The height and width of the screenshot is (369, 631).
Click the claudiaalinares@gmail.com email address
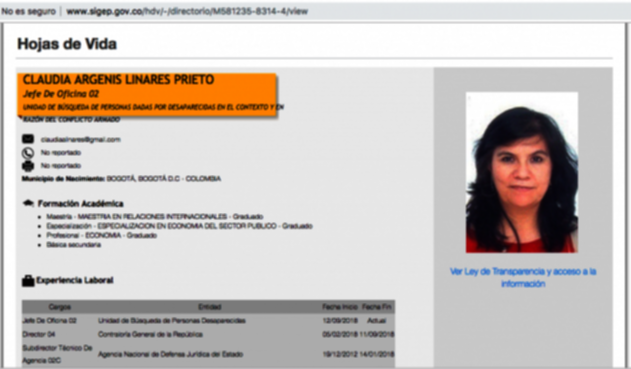pos(80,140)
